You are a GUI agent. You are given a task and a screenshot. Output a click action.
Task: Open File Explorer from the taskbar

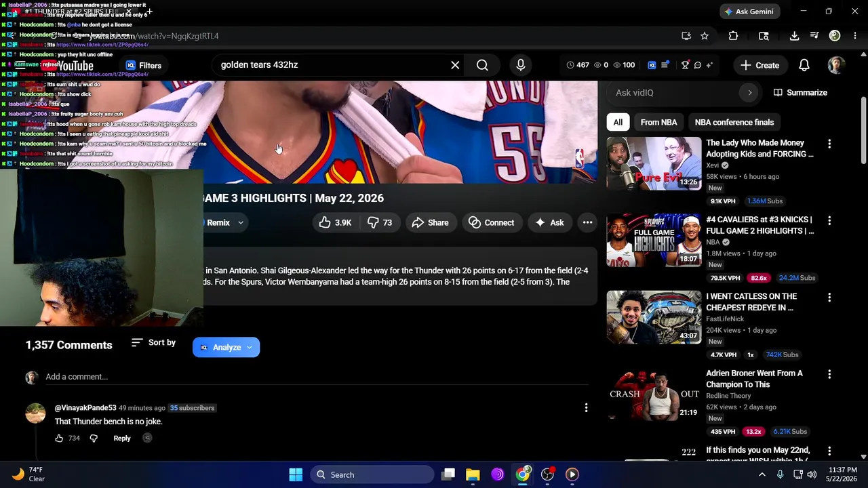click(473, 474)
